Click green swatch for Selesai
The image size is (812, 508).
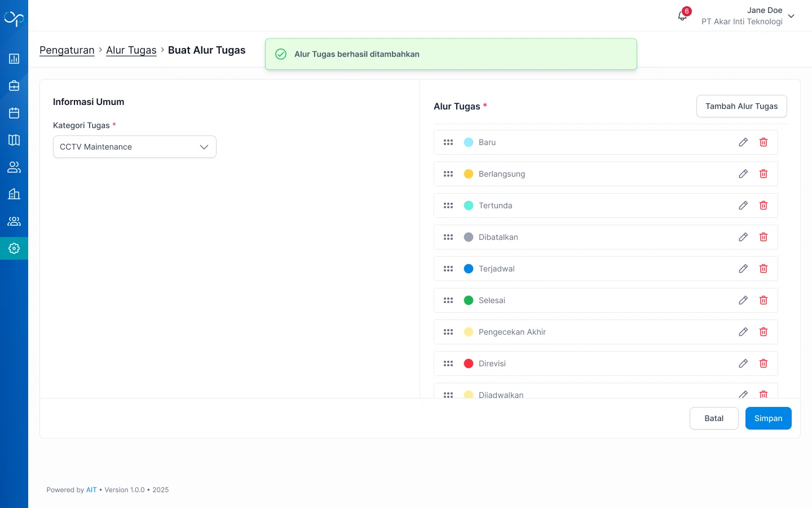(469, 300)
